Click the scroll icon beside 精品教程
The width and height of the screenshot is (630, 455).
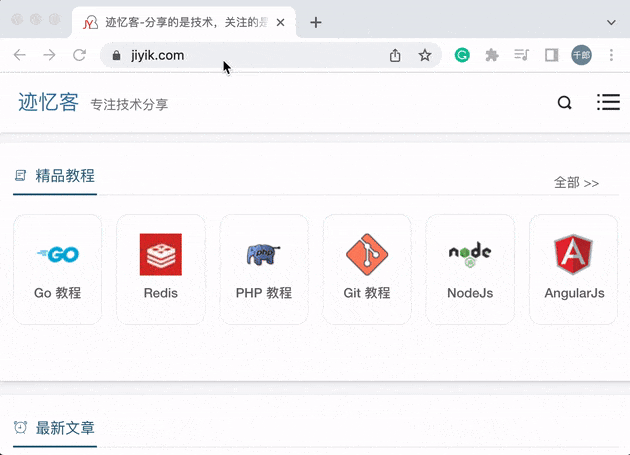(20, 176)
